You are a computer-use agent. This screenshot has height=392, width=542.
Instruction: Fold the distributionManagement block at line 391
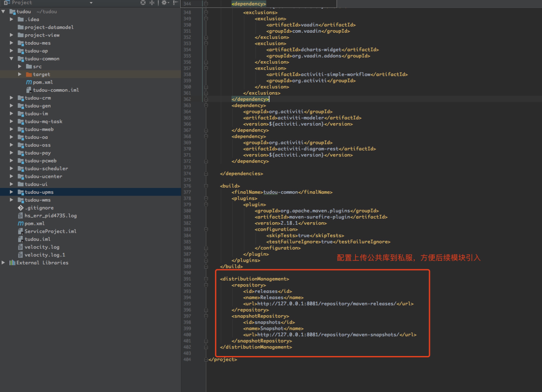click(x=206, y=279)
